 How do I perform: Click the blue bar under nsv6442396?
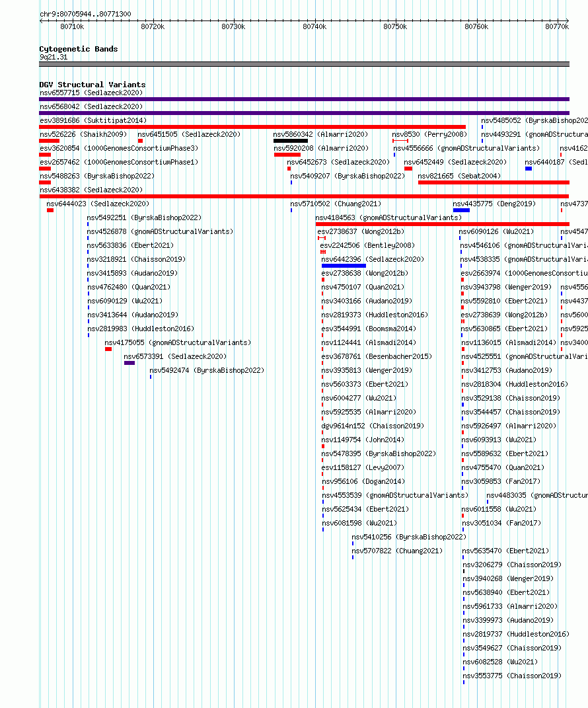344,266
